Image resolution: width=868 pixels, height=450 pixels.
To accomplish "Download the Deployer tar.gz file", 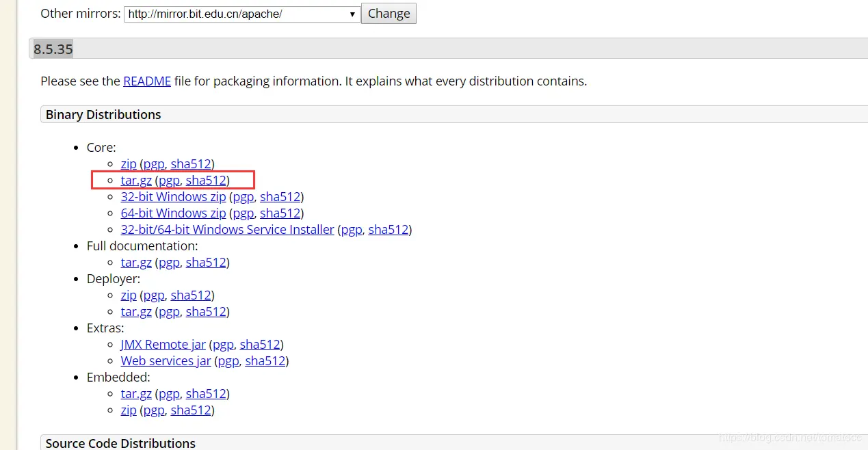I will [x=136, y=312].
